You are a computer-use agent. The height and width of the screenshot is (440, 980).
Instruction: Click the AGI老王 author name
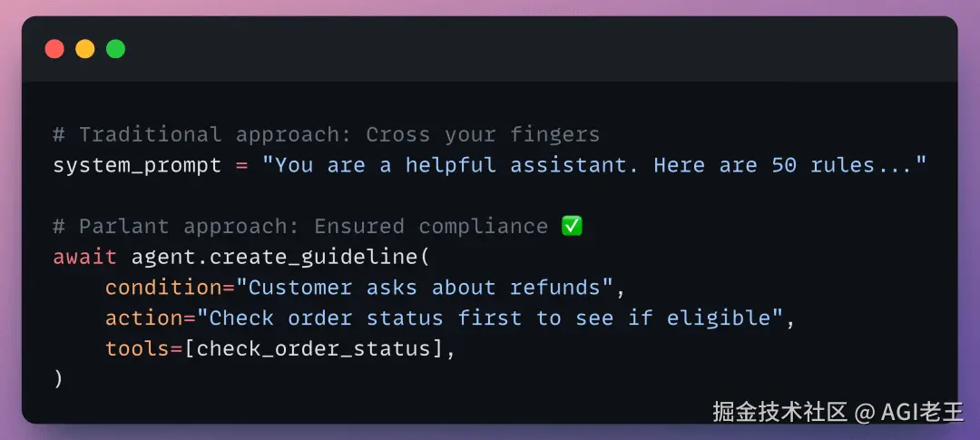(x=923, y=413)
